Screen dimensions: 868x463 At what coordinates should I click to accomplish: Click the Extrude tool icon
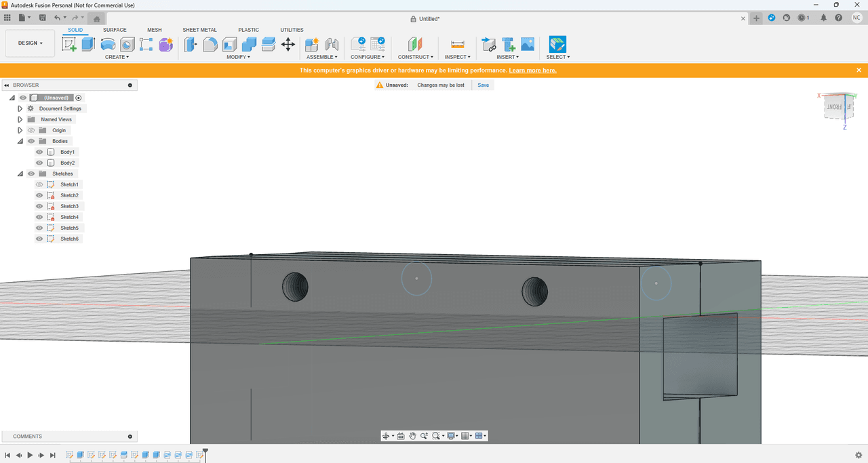click(88, 45)
